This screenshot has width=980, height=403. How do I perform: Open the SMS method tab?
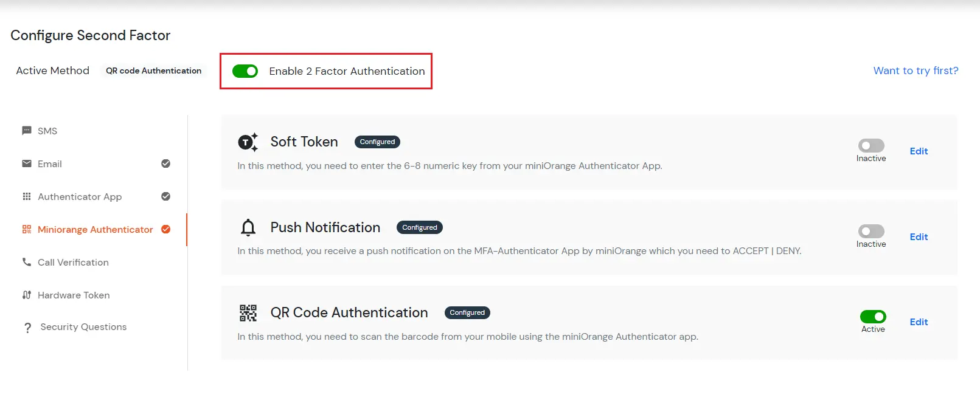[96, 131]
